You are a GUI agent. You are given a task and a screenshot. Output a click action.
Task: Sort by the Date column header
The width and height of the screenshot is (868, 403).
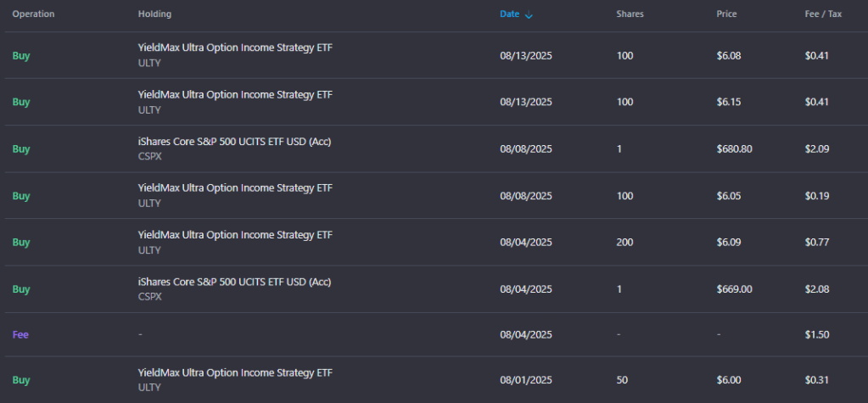pyautogui.click(x=509, y=14)
